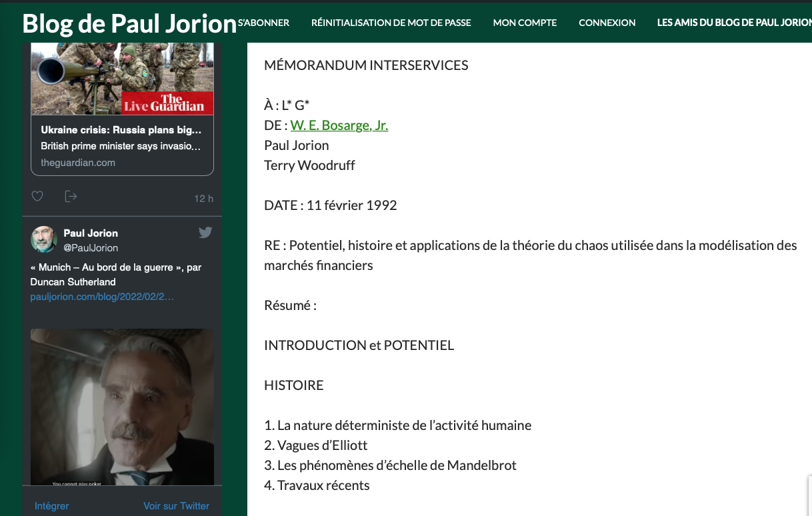Like the Guardian tweet with heart icon
Viewport: 812px width, 516px height.
click(x=37, y=196)
